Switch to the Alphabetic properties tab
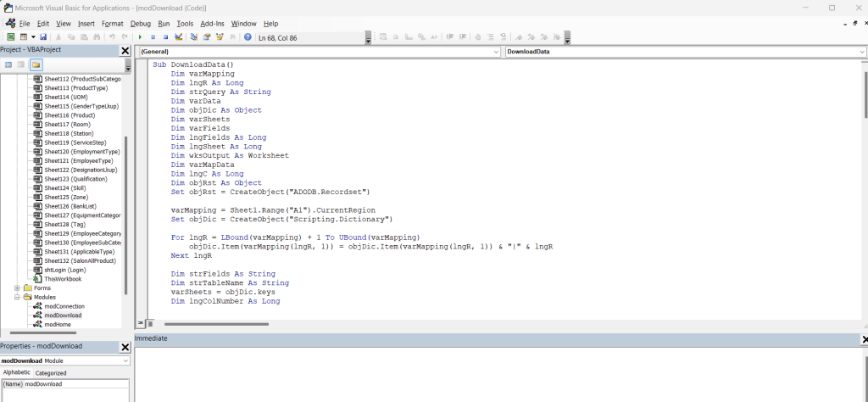Screen dimensions: 868x402 [x=17, y=372]
